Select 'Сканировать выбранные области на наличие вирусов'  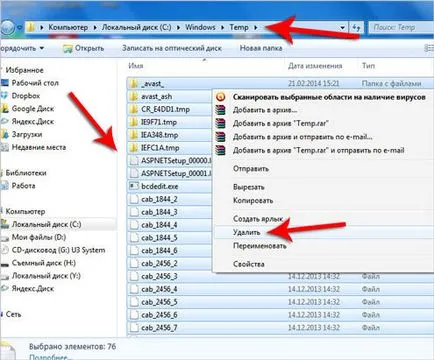[x=329, y=97]
